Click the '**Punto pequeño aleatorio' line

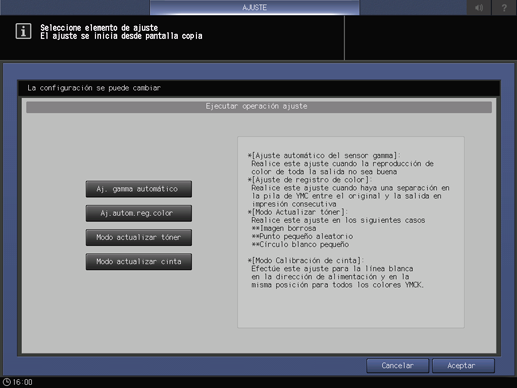[x=302, y=236]
